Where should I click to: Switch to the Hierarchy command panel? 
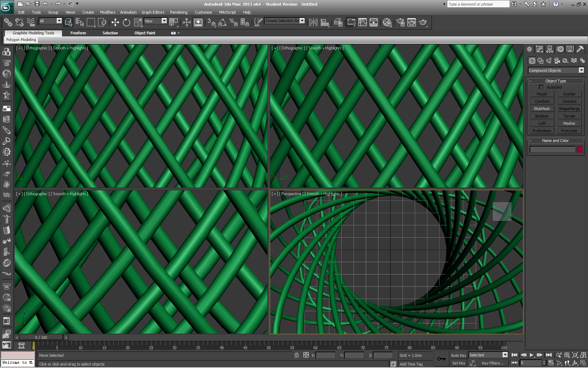point(550,49)
